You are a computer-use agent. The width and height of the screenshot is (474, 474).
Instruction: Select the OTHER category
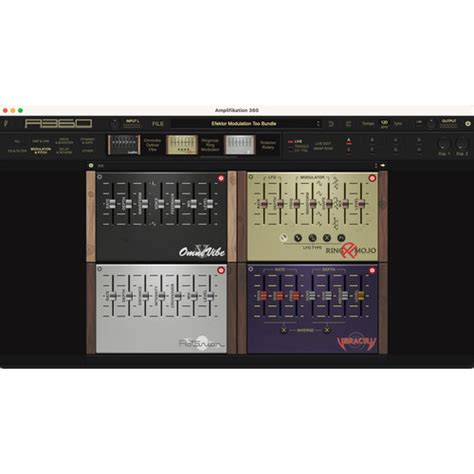[x=88, y=151]
